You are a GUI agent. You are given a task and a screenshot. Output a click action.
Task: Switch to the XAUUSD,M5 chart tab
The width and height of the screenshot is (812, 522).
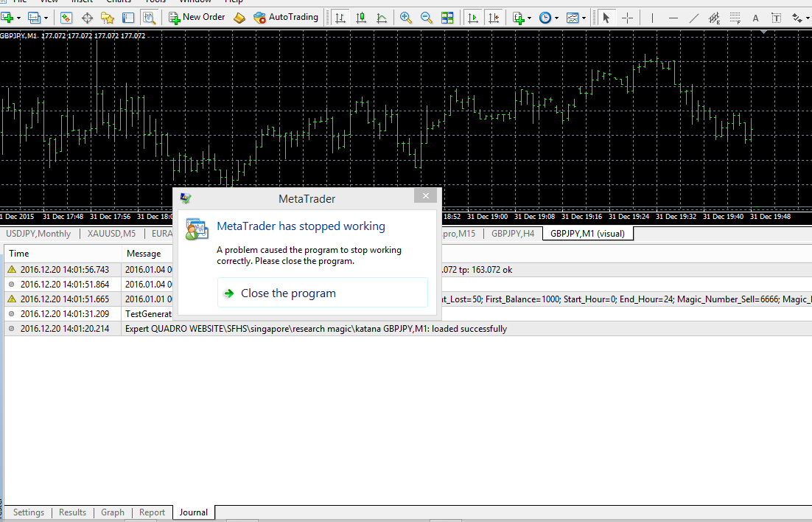[x=111, y=234]
